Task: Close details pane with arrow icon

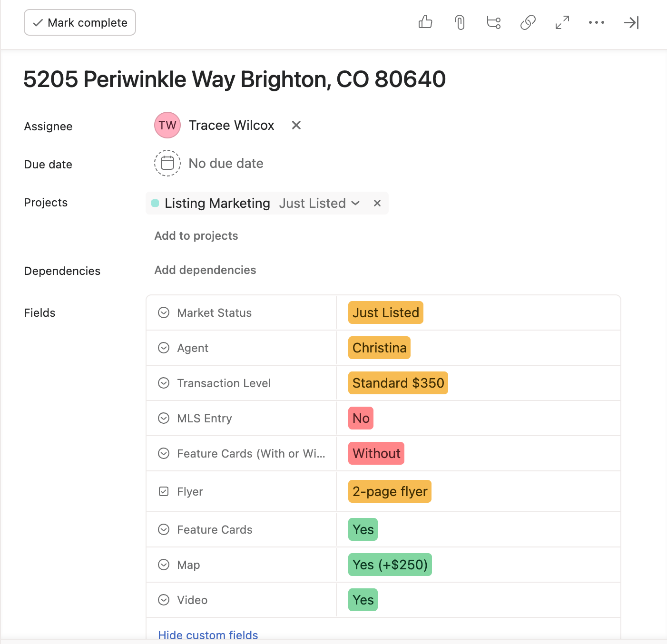Action: (631, 22)
